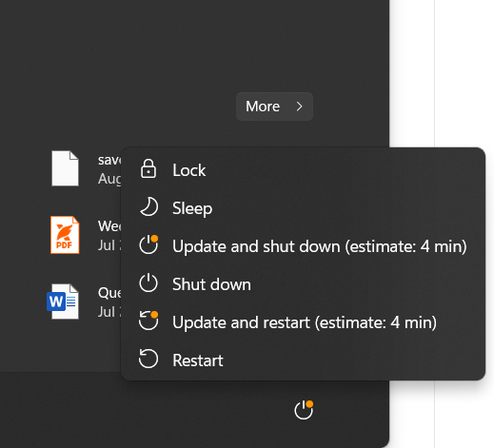
Task: Choose Restart from the power menu
Action: [303, 360]
